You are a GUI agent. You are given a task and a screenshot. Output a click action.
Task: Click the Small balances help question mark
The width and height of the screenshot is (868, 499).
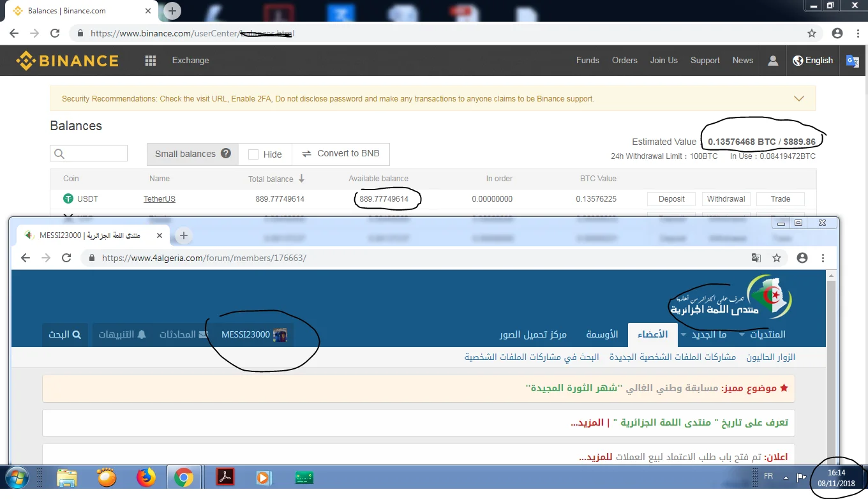pyautogui.click(x=226, y=153)
